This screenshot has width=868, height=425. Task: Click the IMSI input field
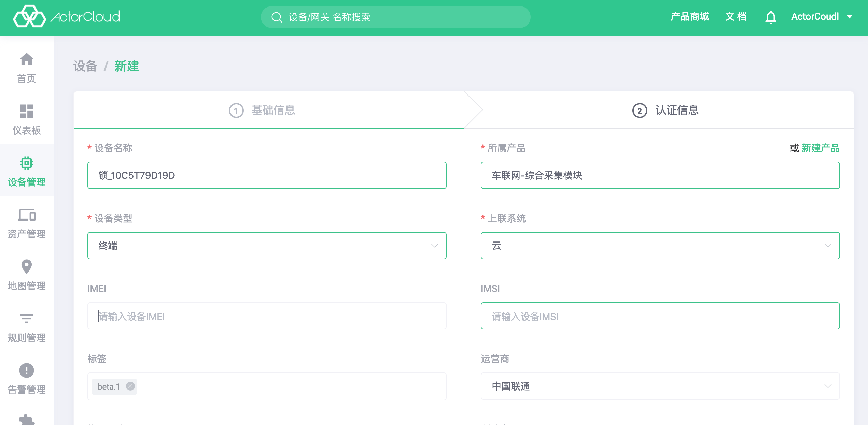coord(660,316)
